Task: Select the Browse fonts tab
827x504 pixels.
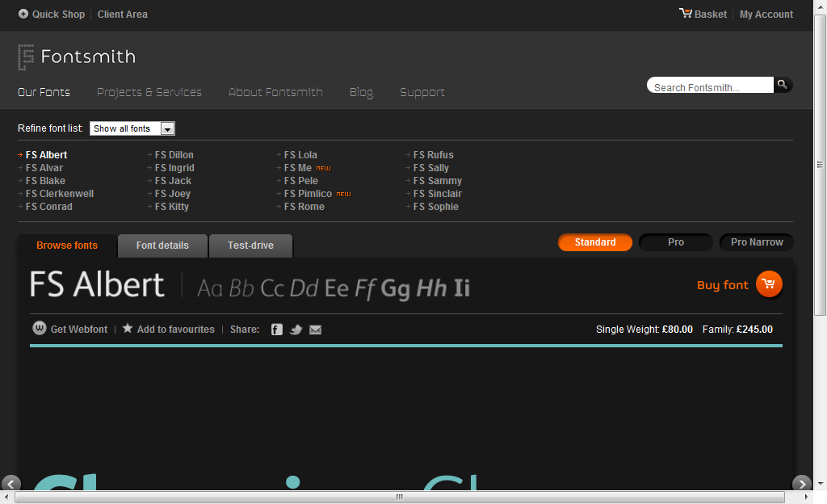Action: pos(67,246)
